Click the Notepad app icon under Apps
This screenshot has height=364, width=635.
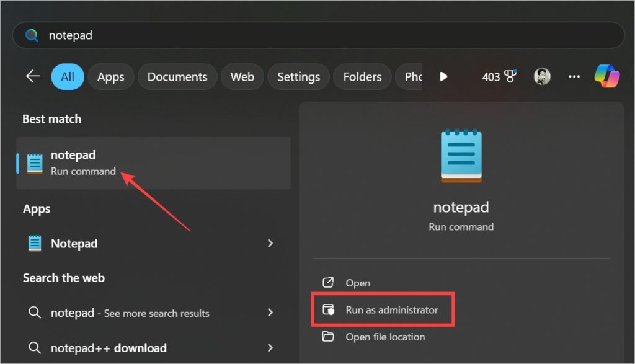click(x=35, y=243)
